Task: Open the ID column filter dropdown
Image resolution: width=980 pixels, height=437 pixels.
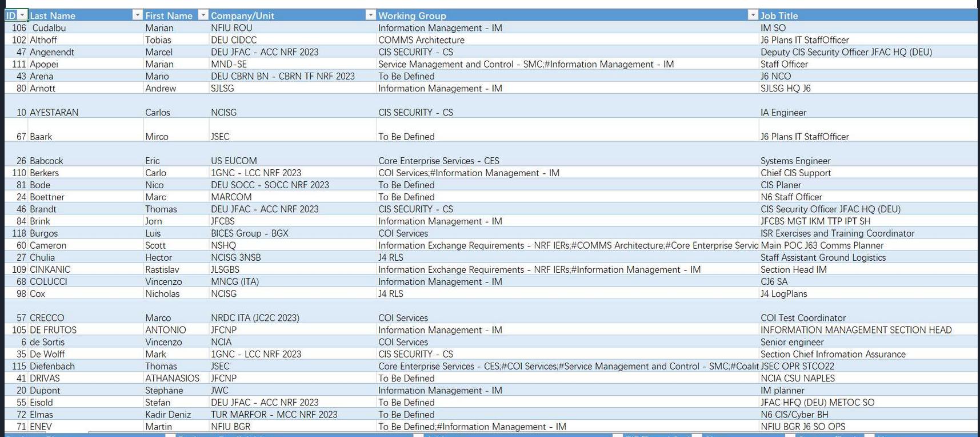Action: pyautogui.click(x=22, y=15)
